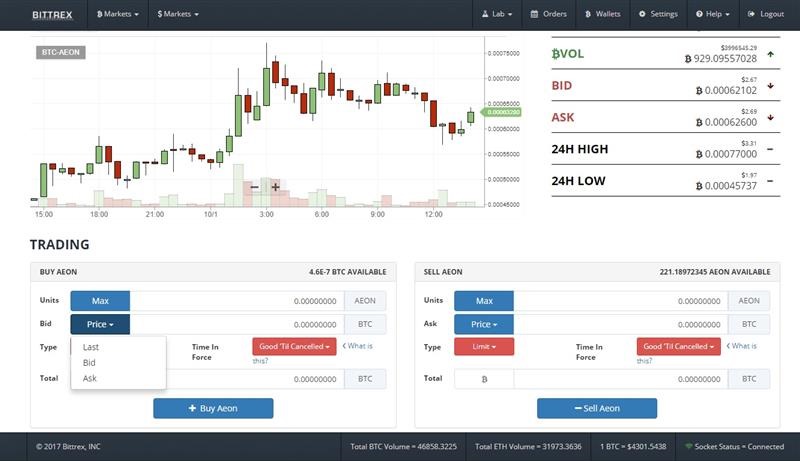Click the Sell panel Ask price input
800x461 pixels.
click(x=621, y=324)
